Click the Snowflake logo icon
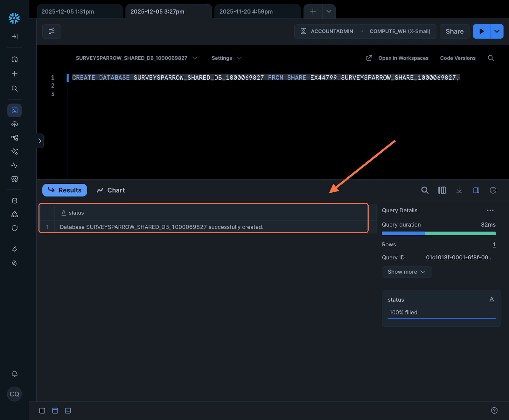Screen dimensions: 509x420 14,18
